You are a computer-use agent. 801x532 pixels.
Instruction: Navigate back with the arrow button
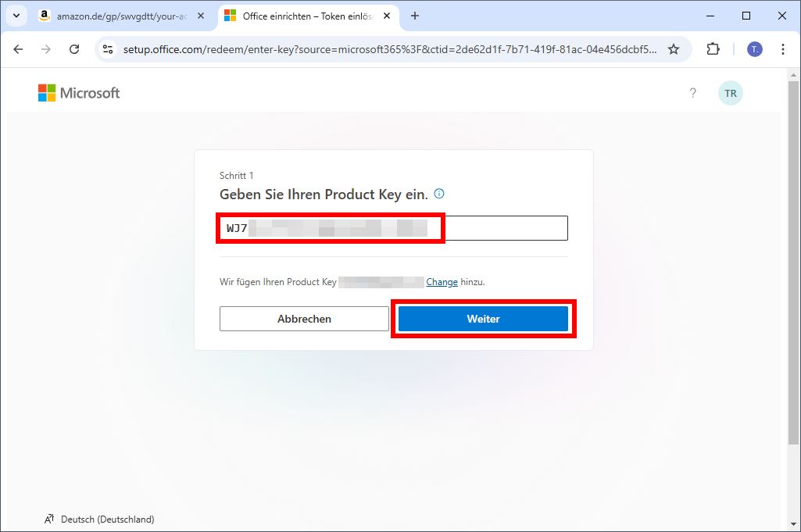click(18, 48)
